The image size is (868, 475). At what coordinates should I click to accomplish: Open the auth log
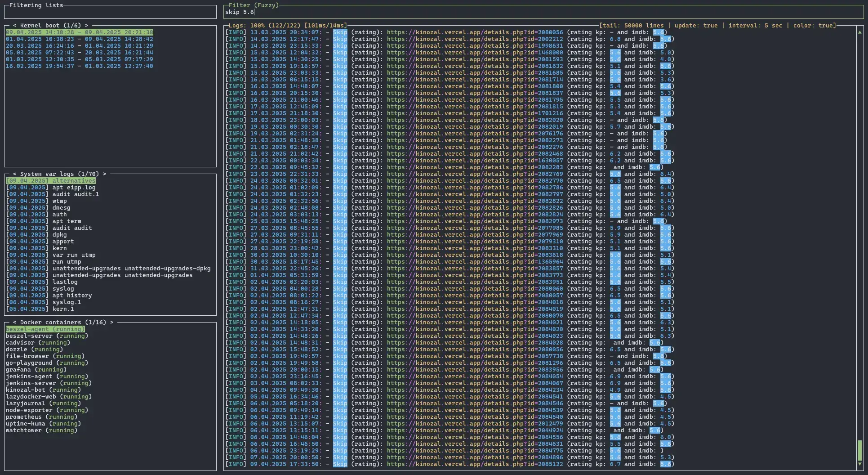click(36, 215)
